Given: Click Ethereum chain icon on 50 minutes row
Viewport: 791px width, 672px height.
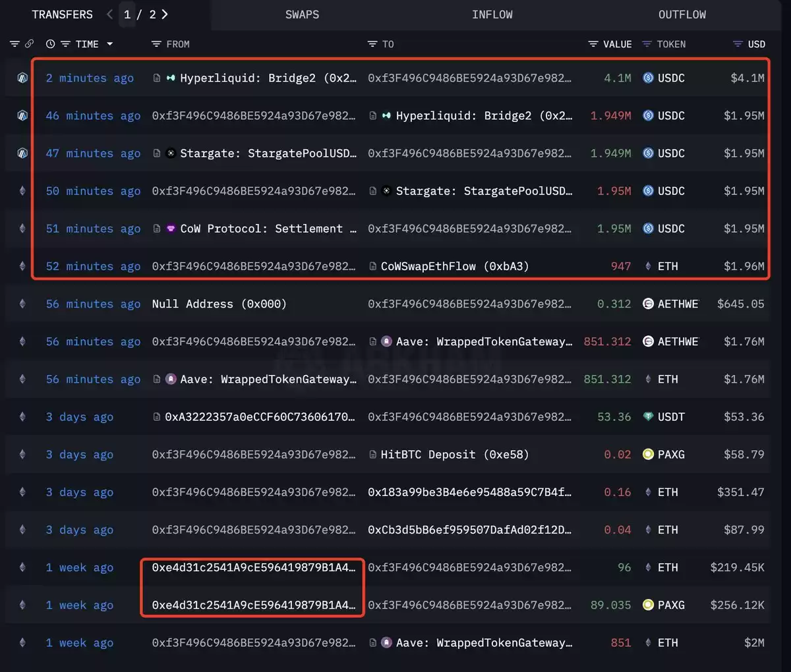Looking at the screenshot, I should 22,190.
